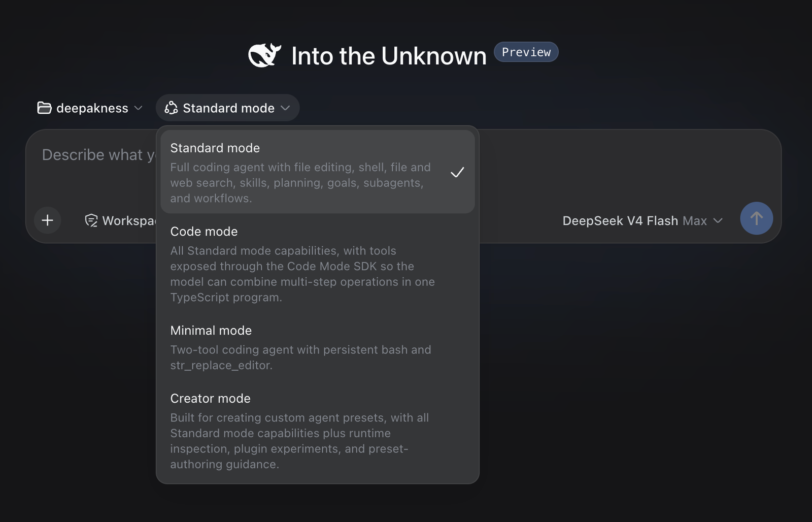Click the Into the Unknown heading
Viewport: 812px width, 522px height.
coord(389,56)
